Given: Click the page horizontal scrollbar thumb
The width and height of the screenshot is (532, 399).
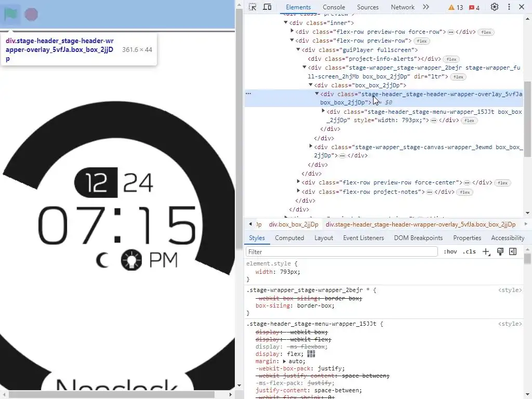Looking at the screenshot, I should coord(111,395).
